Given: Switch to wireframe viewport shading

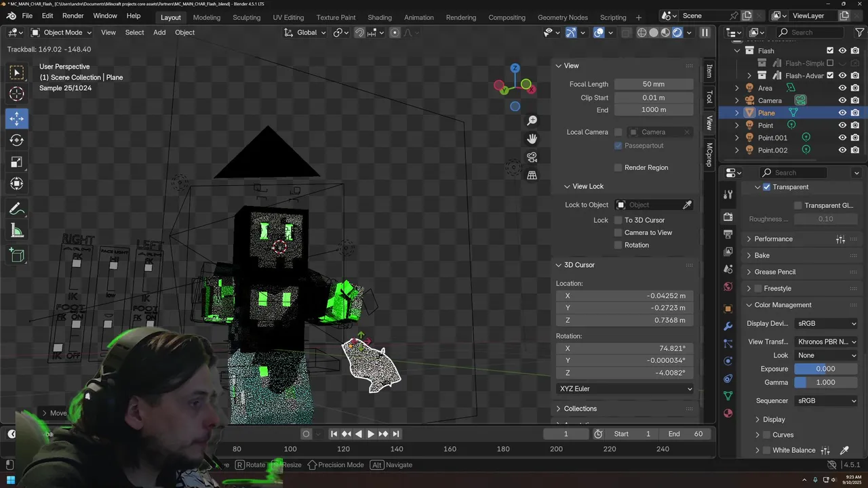Looking at the screenshot, I should (x=642, y=33).
